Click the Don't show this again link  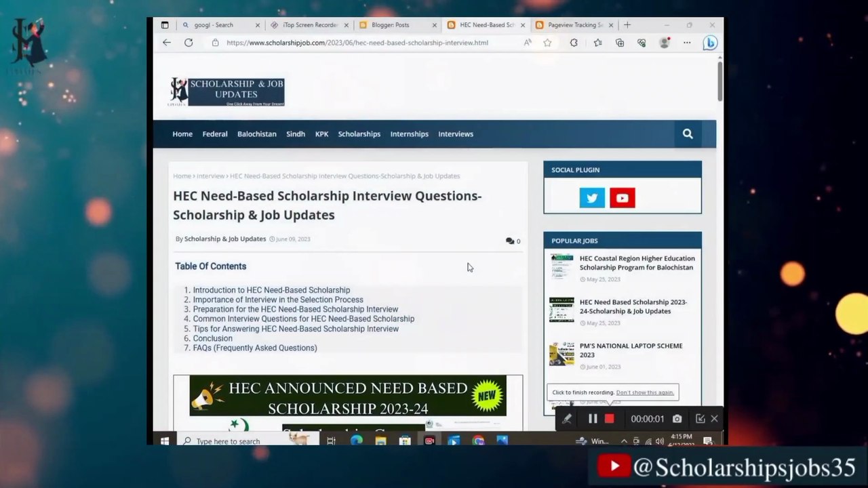pos(645,392)
